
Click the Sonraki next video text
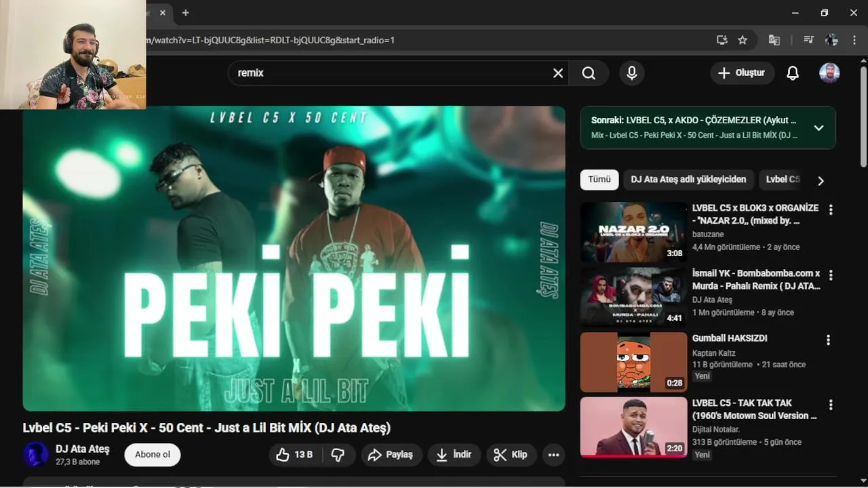pyautogui.click(x=694, y=121)
